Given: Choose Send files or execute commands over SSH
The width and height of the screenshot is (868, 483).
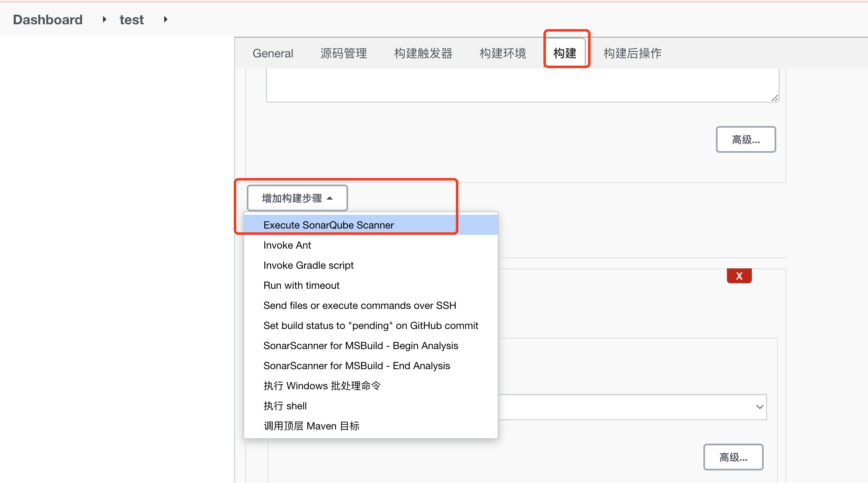Looking at the screenshot, I should pos(359,306).
